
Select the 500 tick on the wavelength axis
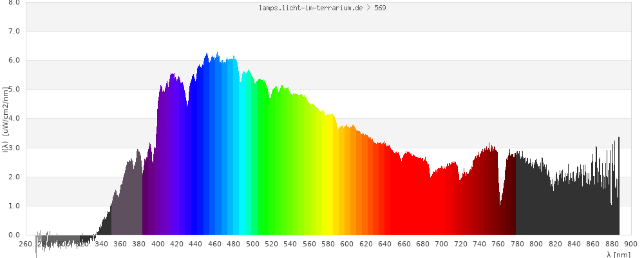click(252, 244)
